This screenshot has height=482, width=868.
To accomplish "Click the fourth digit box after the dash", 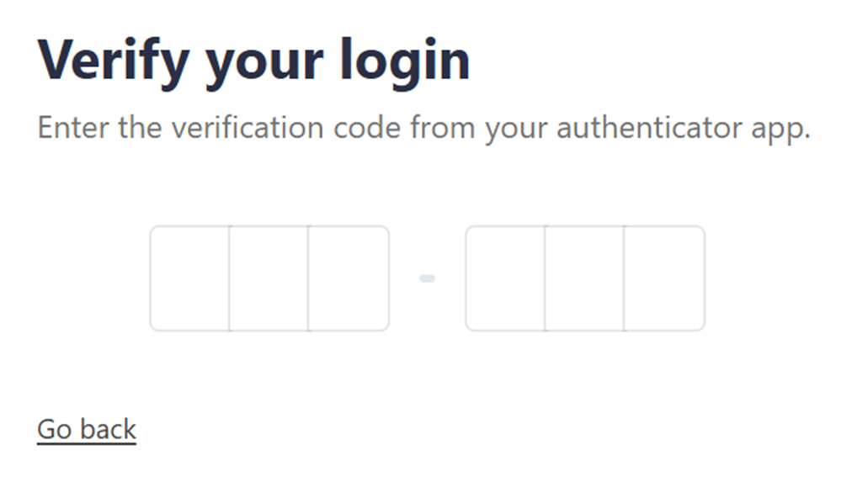I will click(x=505, y=278).
